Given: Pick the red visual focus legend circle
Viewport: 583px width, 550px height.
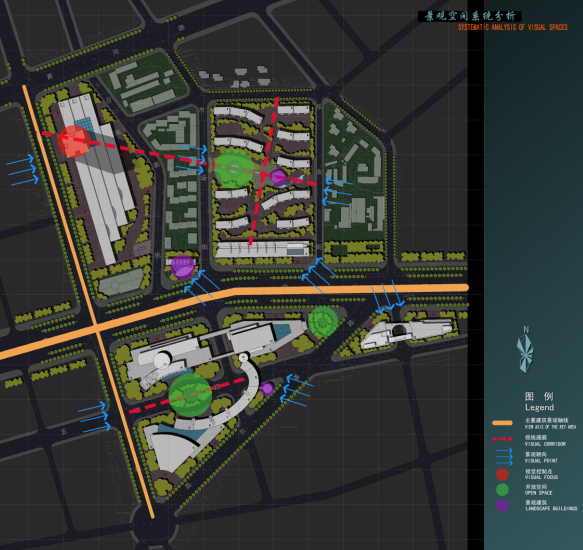Looking at the screenshot, I should pos(502,475).
